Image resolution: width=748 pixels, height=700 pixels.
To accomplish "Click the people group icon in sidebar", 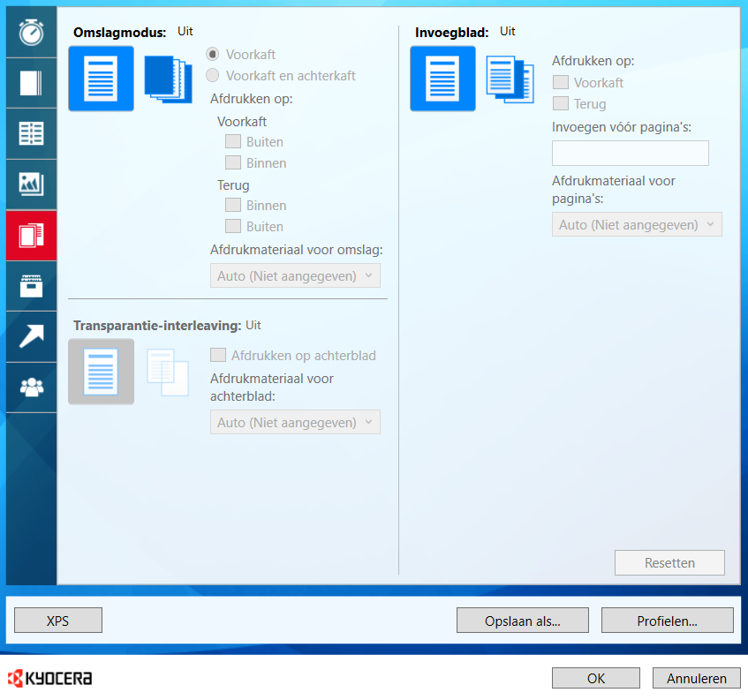I will pyautogui.click(x=31, y=388).
